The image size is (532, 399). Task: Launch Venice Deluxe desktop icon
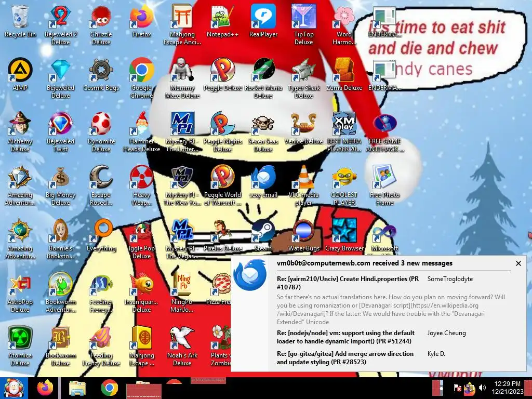tap(303, 128)
